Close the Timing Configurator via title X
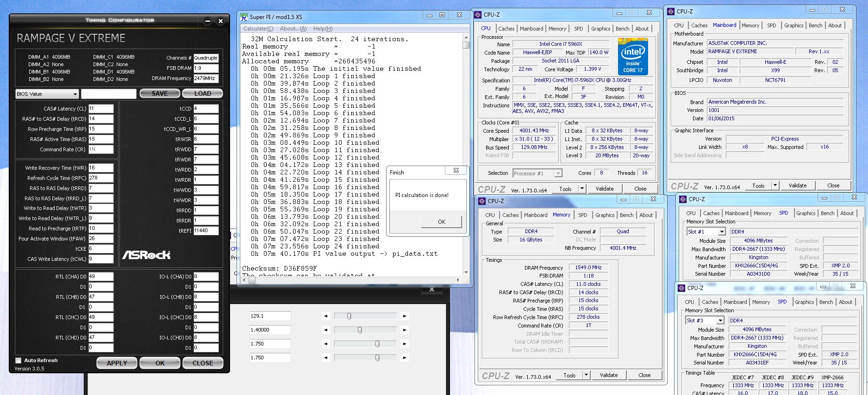Viewport: 868px width, 395px height. tap(220, 21)
